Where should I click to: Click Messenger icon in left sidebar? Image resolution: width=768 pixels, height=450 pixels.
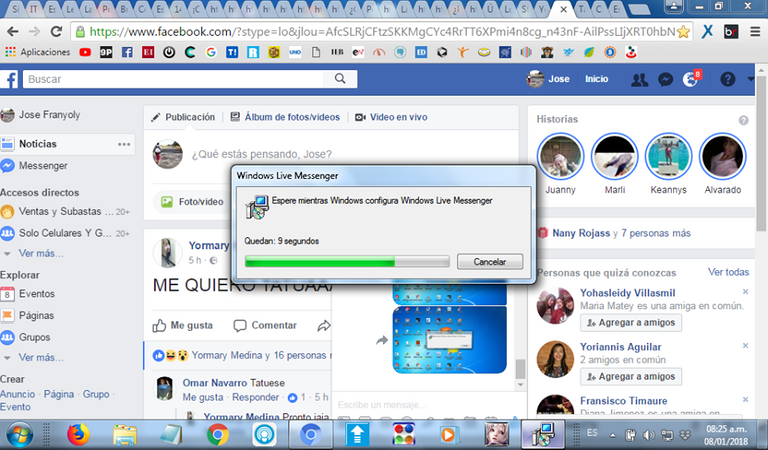(7, 166)
